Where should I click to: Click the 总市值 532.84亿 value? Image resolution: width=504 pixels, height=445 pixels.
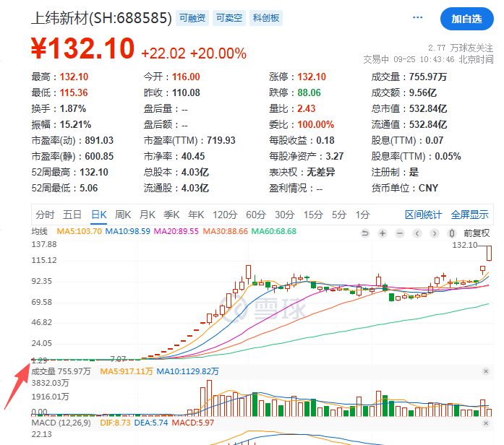pos(428,108)
